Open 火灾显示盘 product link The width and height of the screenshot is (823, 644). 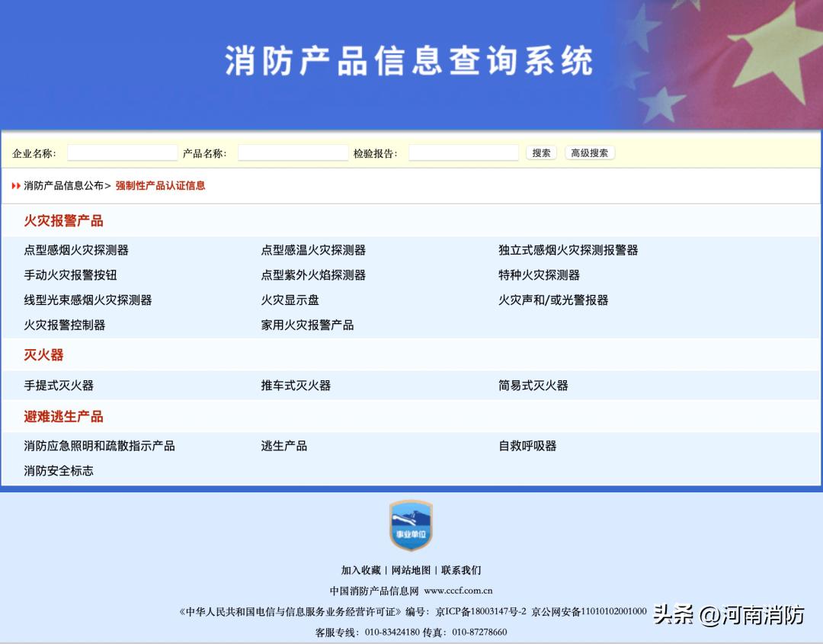point(288,300)
